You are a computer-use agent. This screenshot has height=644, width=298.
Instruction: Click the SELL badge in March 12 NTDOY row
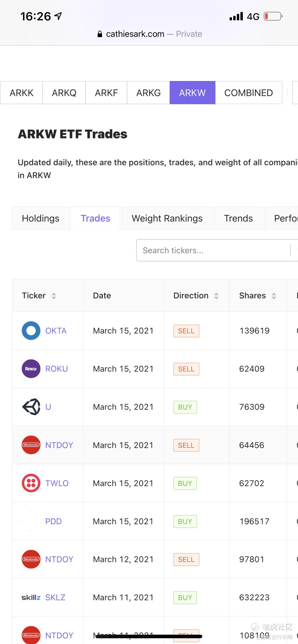coord(186,559)
